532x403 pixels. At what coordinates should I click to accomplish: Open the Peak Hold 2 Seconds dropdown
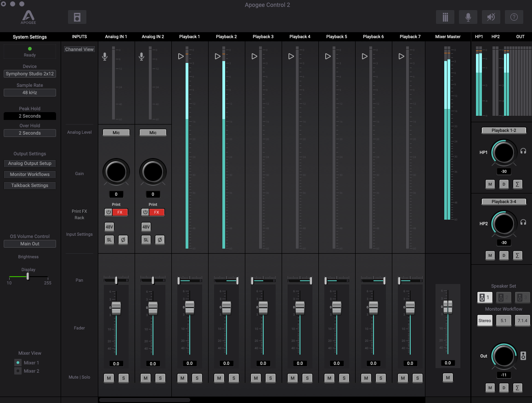click(30, 116)
